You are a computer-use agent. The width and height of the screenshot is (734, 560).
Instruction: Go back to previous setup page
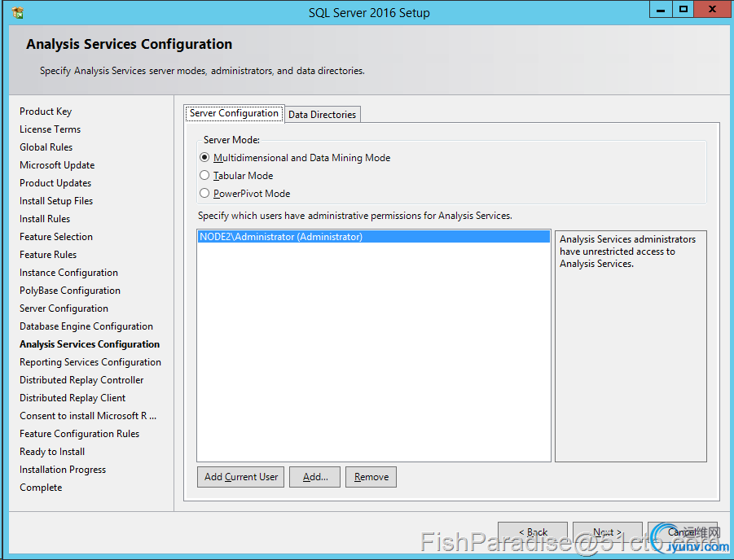pos(533,532)
